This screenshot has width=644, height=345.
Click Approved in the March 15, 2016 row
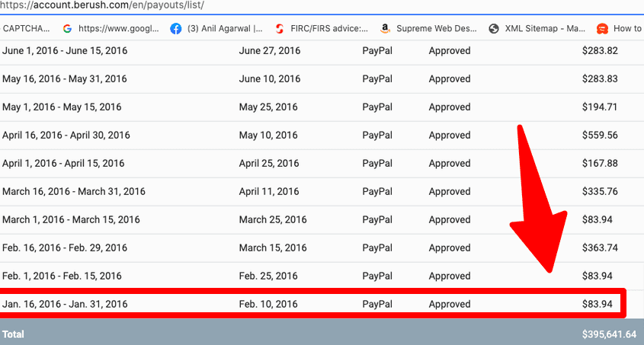click(x=450, y=248)
